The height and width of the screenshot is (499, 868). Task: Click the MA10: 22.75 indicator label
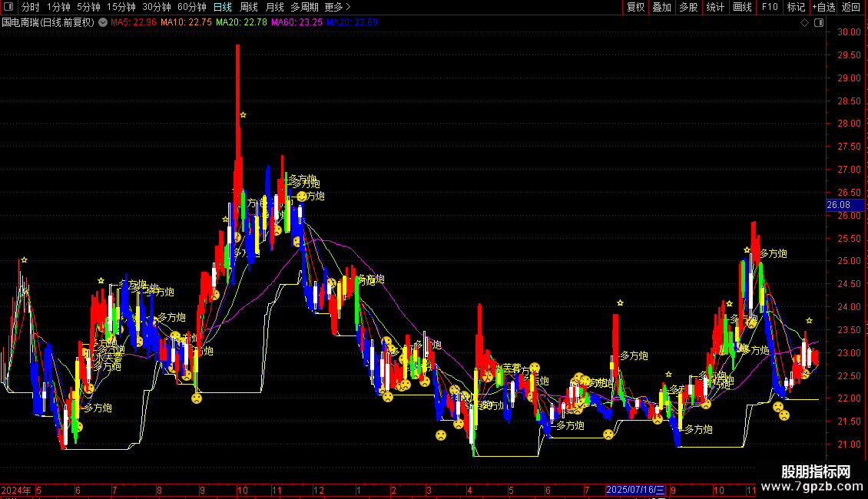[x=186, y=22]
